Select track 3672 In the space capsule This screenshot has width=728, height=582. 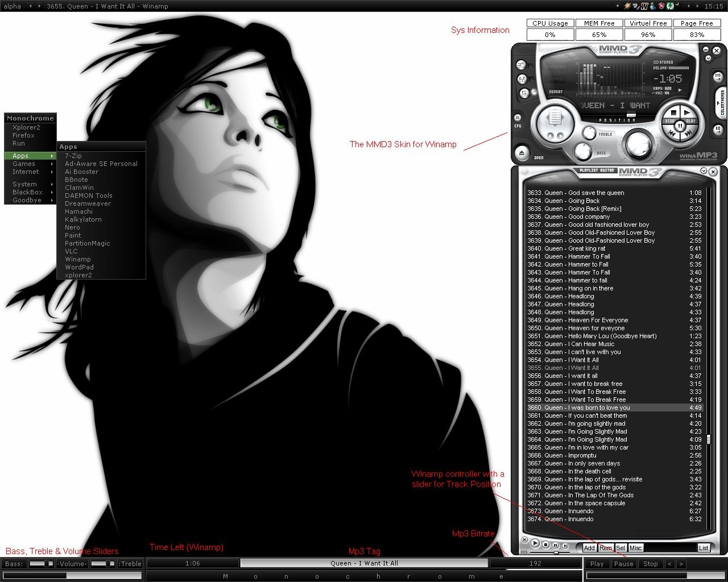(x=614, y=503)
